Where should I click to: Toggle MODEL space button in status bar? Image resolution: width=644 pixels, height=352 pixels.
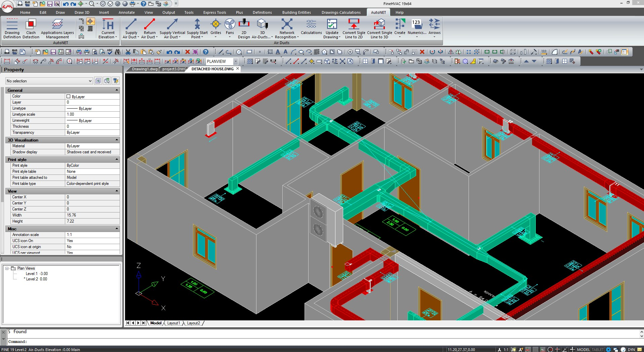583,350
